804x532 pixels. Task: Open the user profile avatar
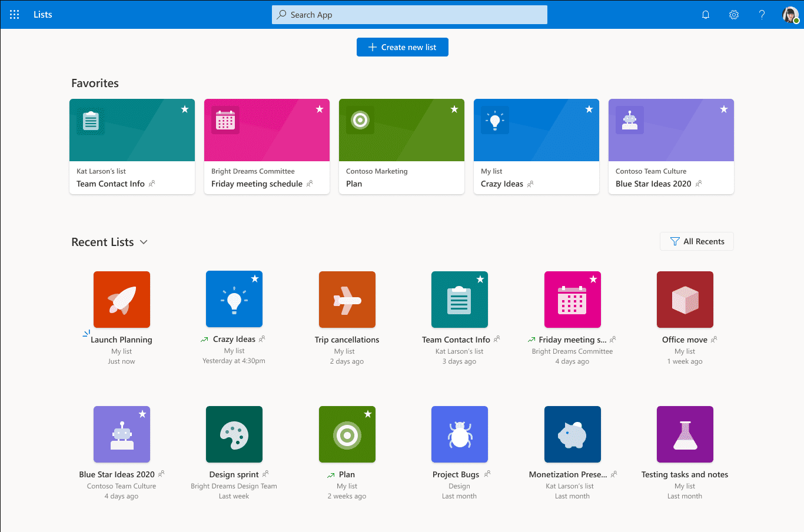(790, 15)
